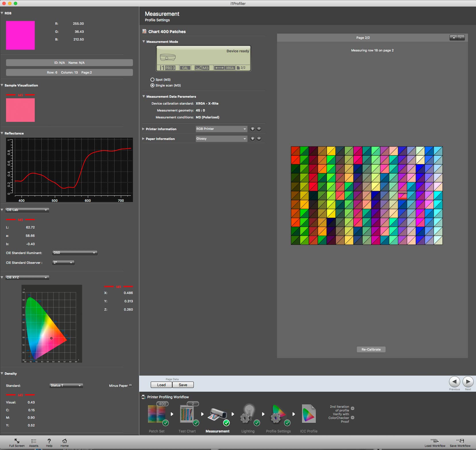
Task: Click the Load page data button
Action: (x=161, y=385)
